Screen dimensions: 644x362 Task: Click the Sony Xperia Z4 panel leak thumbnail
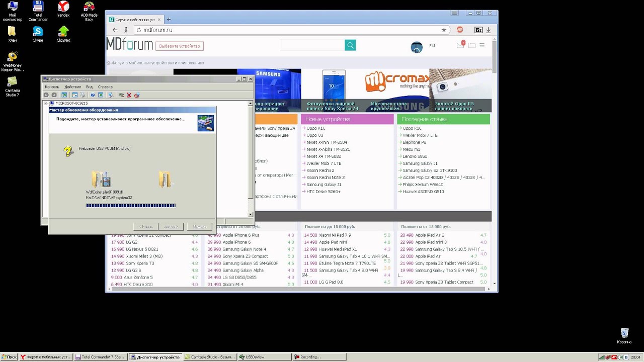point(333,90)
